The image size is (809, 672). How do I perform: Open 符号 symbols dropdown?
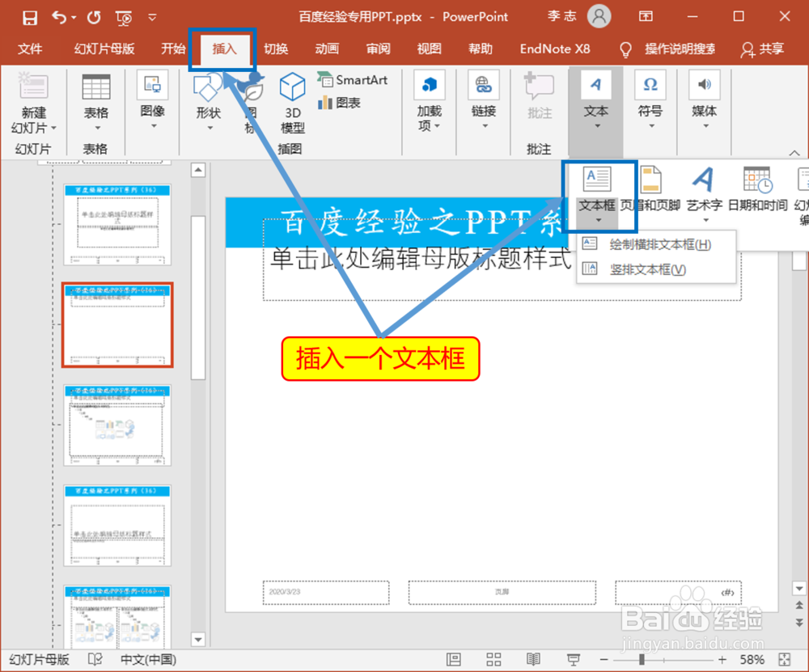click(x=650, y=100)
